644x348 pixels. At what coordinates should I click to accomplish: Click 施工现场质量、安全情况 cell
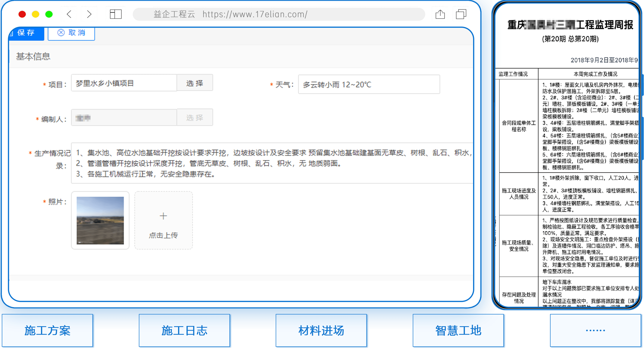tap(519, 246)
